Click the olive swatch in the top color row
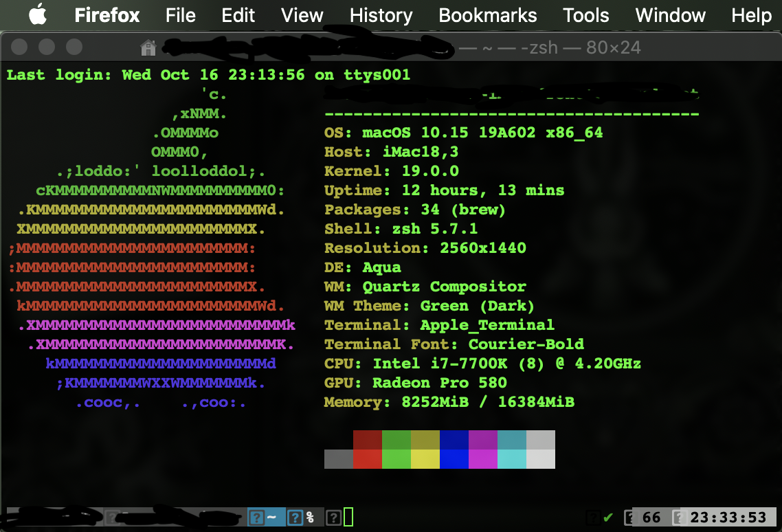The width and height of the screenshot is (782, 532). click(425, 440)
